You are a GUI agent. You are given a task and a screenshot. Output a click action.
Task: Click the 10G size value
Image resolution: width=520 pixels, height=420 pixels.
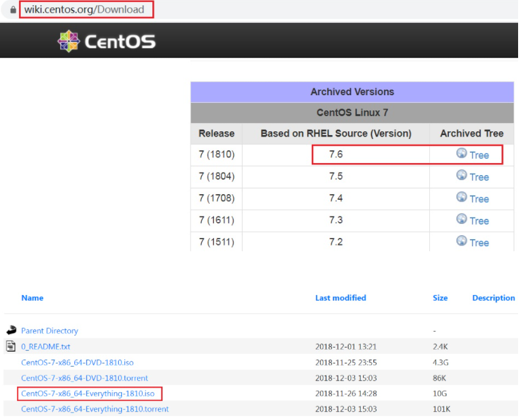[440, 393]
